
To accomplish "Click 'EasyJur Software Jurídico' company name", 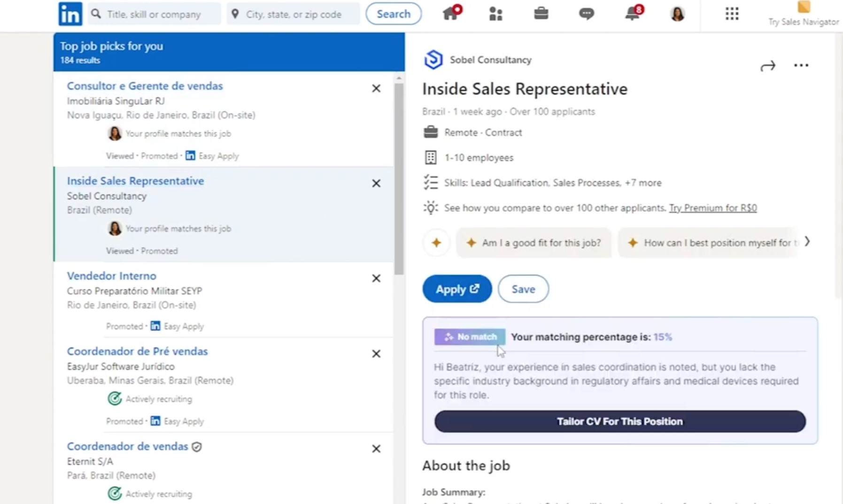I will tap(121, 367).
